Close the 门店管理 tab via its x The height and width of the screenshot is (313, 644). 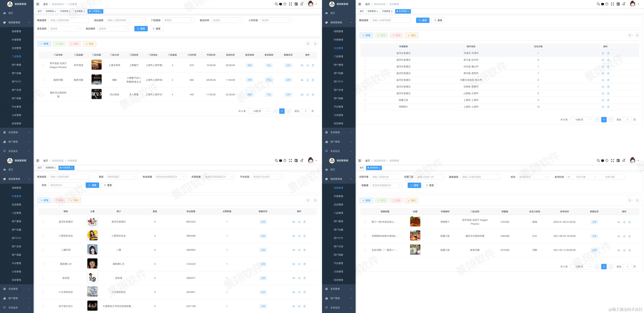pos(101,11)
